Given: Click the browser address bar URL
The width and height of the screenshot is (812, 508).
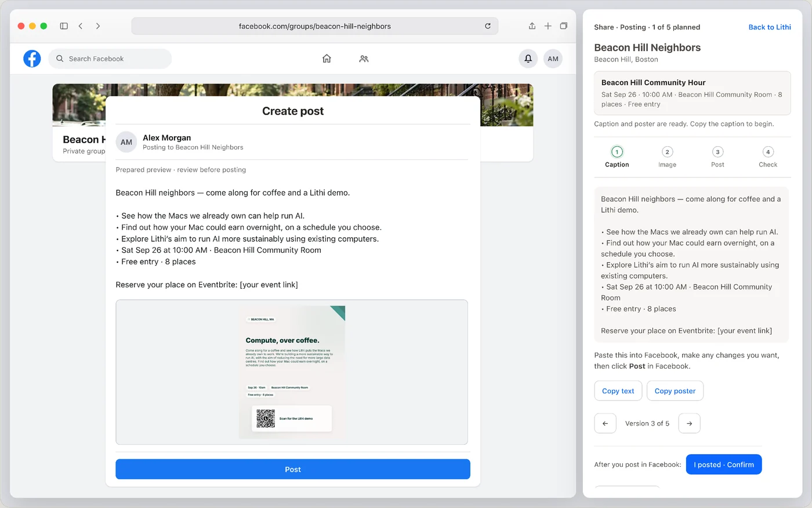Looking at the screenshot, I should 315,26.
